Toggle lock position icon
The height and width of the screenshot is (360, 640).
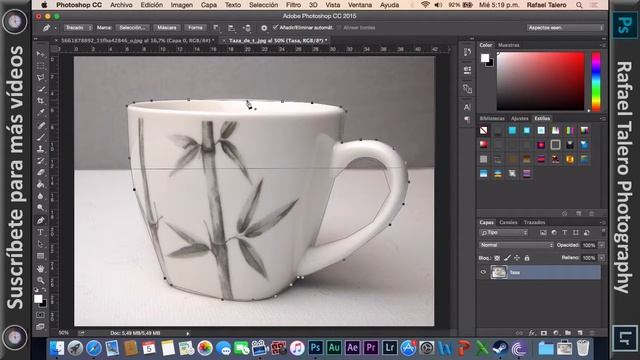517,258
